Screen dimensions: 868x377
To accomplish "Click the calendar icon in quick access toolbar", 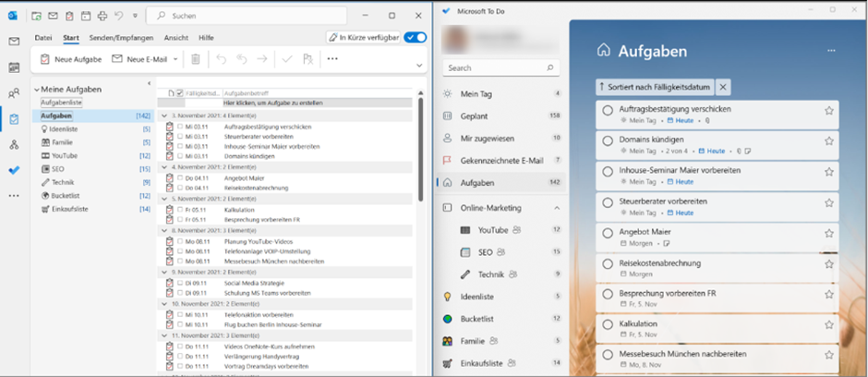I will 86,16.
